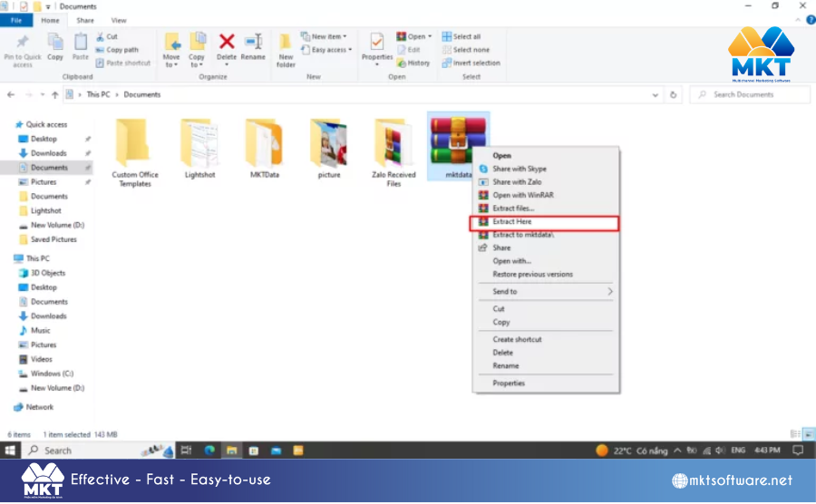816x504 pixels.
Task: Switch to the View ribbon tab
Action: click(119, 20)
